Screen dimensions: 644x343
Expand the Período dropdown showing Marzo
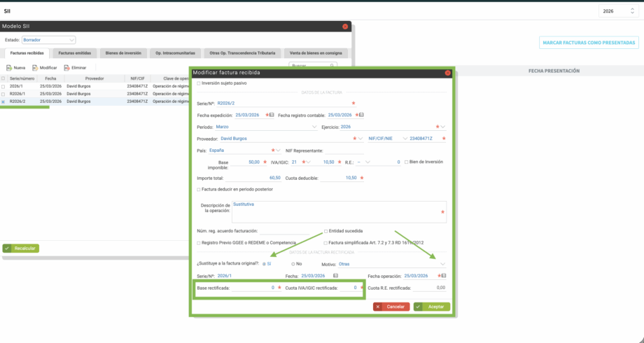click(x=313, y=127)
